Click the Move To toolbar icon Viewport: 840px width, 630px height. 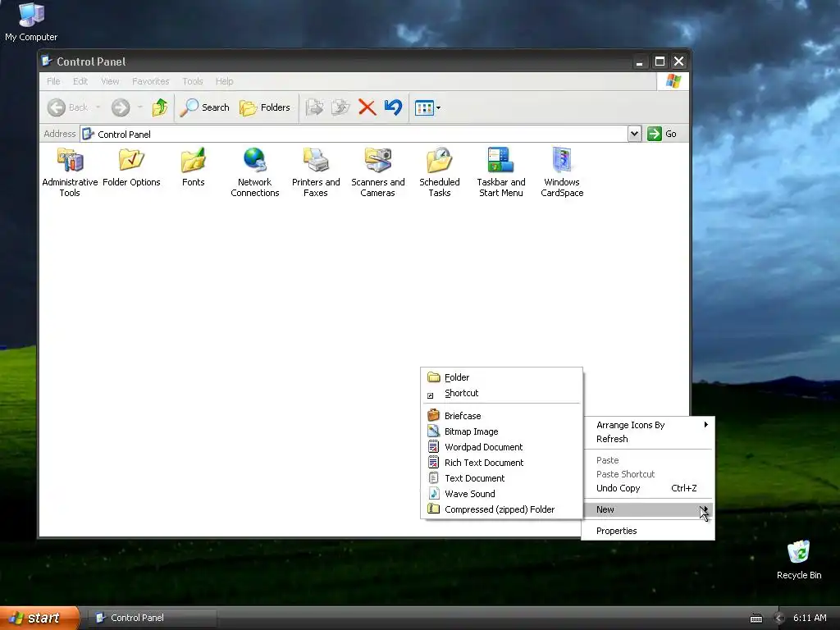[x=314, y=107]
